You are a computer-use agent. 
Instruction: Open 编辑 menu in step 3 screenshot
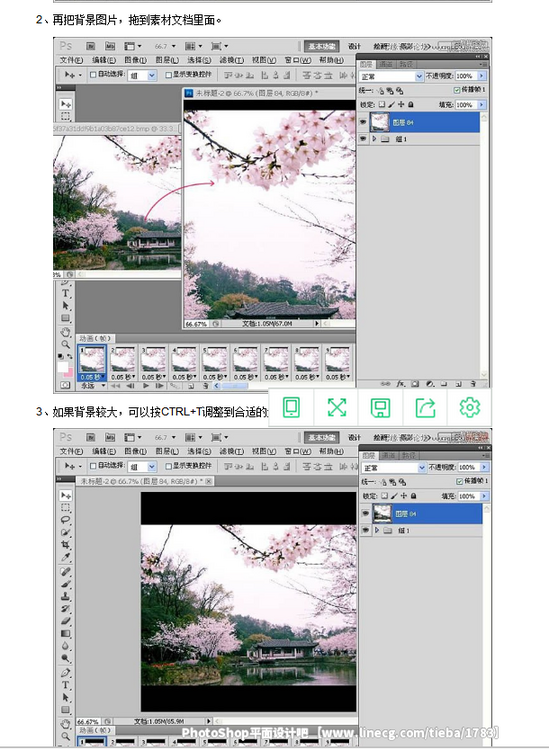pyautogui.click(x=104, y=451)
